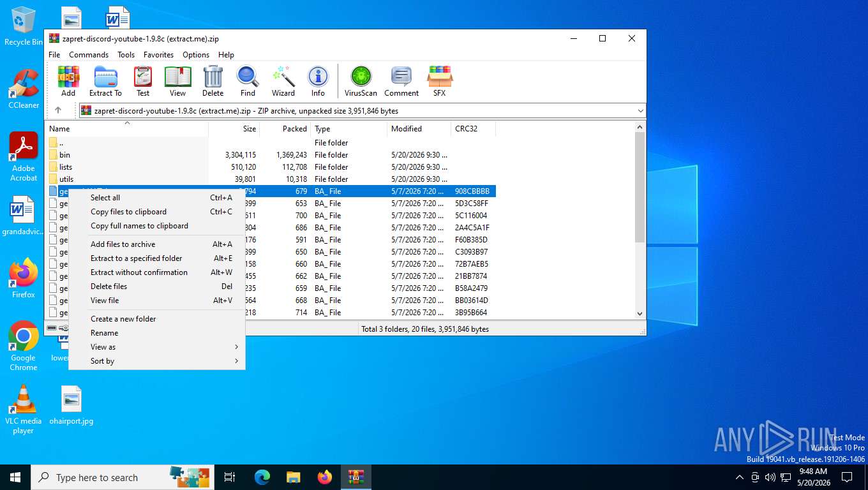868x490 pixels.
Task: Sort by the Modified column header
Action: 419,129
